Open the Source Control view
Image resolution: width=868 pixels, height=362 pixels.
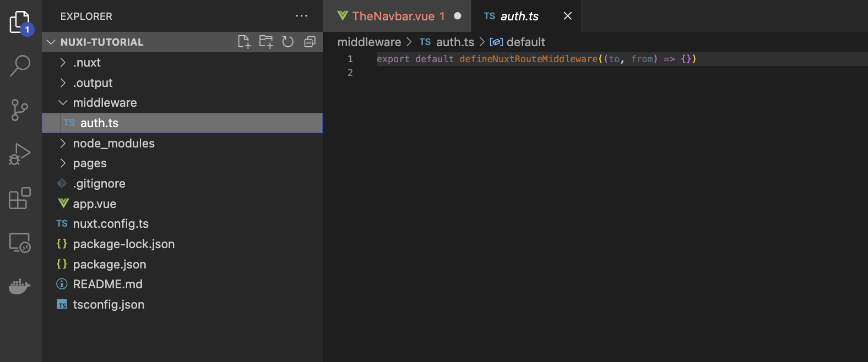tap(20, 110)
